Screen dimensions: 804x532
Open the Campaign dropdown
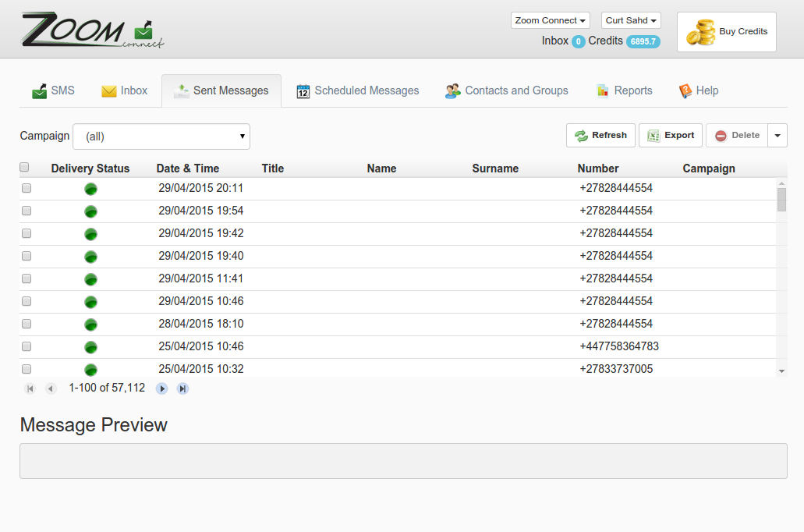[x=161, y=137]
